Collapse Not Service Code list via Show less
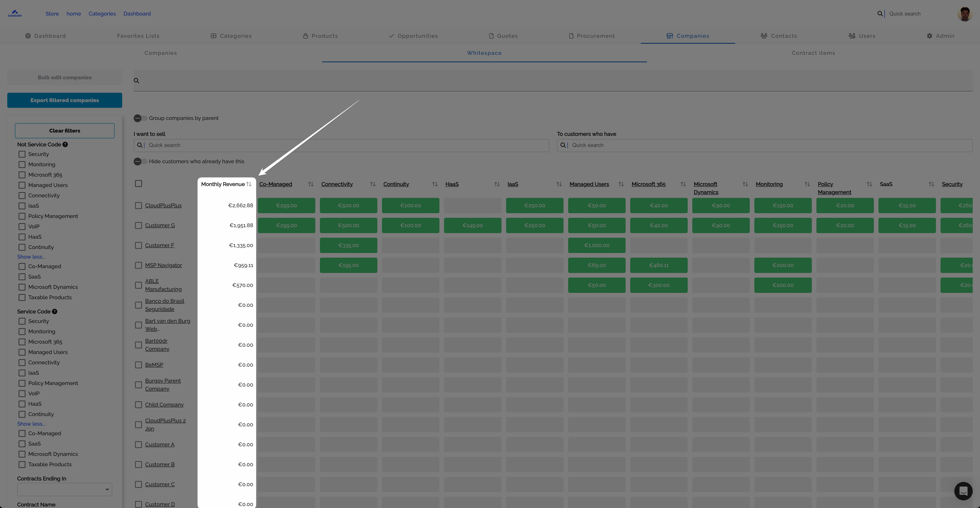980x508 pixels. [x=31, y=257]
